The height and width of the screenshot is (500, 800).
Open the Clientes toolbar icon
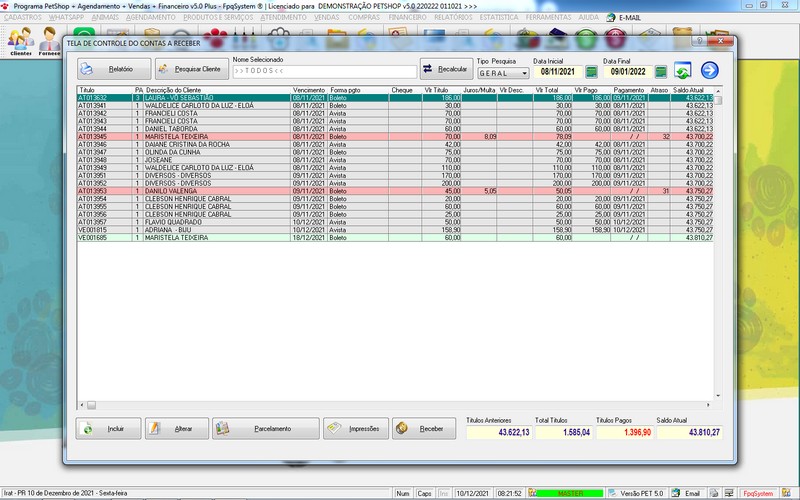pos(20,42)
